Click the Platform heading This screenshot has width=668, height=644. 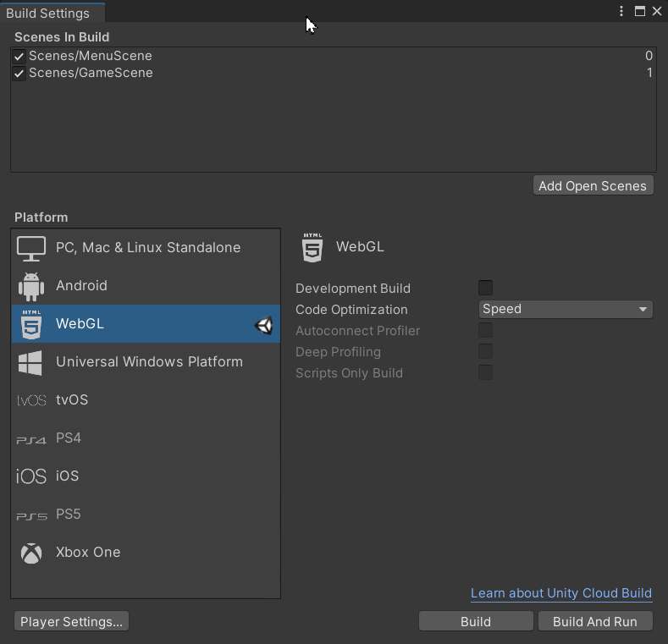coord(41,217)
